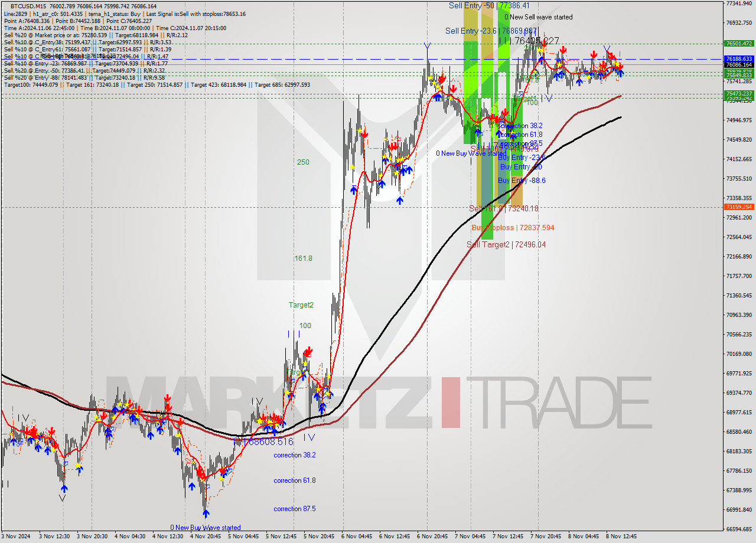
Task: Click the 6 Nov 04:45 time axis label
Action: 357,537
